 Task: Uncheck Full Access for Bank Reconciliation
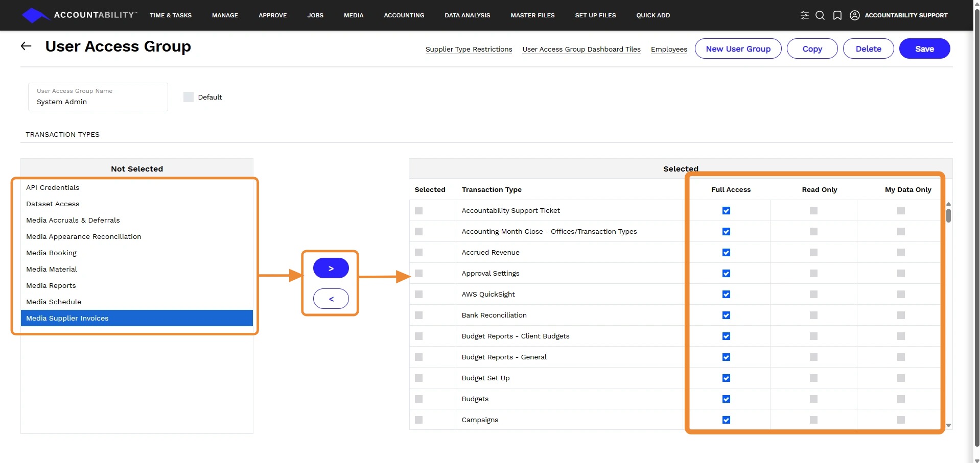point(726,315)
